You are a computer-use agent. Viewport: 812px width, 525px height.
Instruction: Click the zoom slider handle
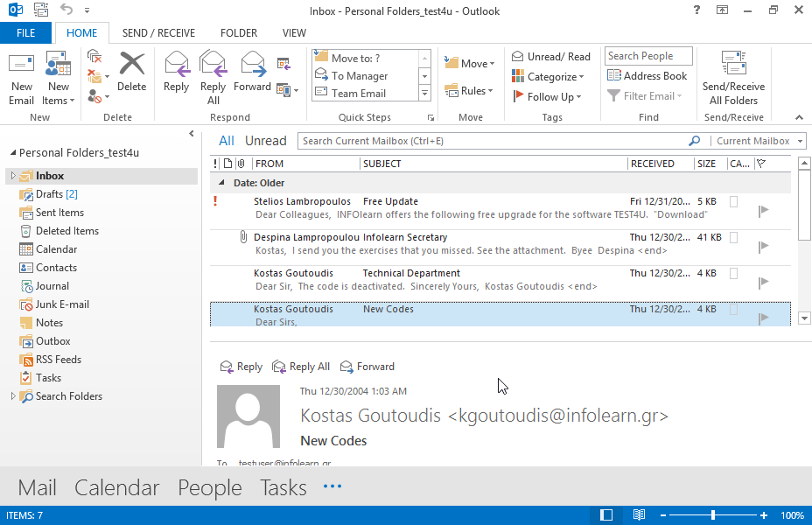pos(713,515)
